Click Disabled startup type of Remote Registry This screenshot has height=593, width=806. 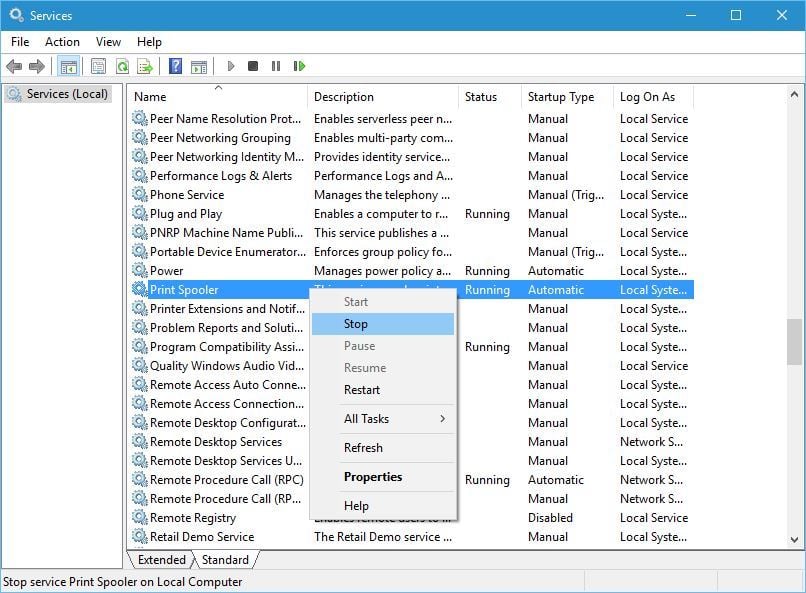pyautogui.click(x=550, y=517)
